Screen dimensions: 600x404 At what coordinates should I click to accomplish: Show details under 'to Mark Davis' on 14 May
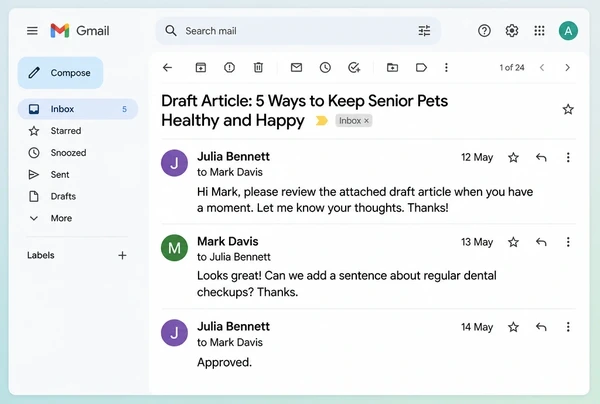pyautogui.click(x=230, y=342)
